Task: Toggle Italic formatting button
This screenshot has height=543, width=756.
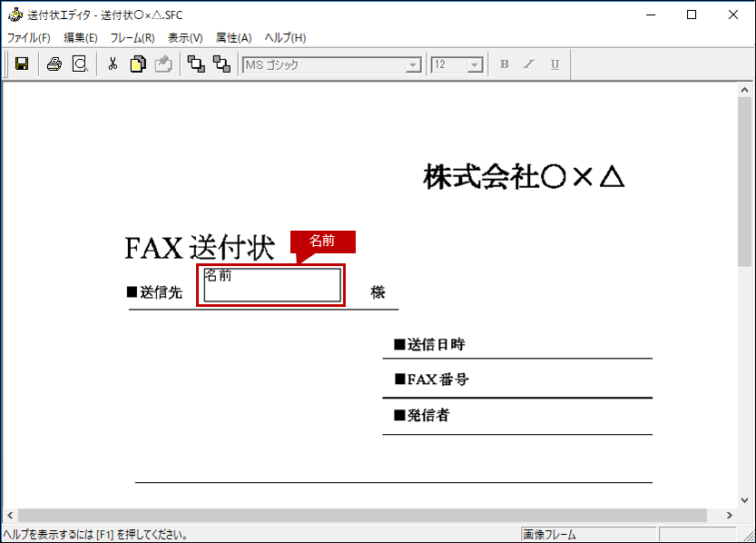Action: [x=529, y=64]
